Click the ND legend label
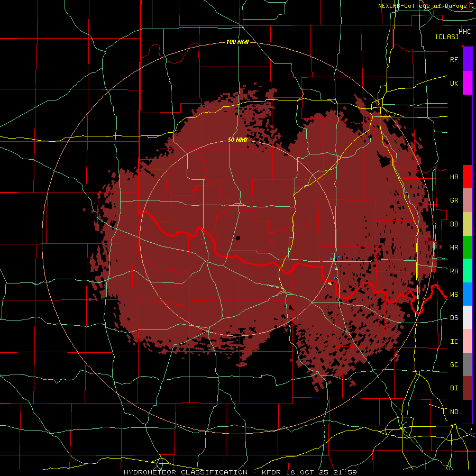Viewport: 476px width, 476px height. pyautogui.click(x=454, y=412)
